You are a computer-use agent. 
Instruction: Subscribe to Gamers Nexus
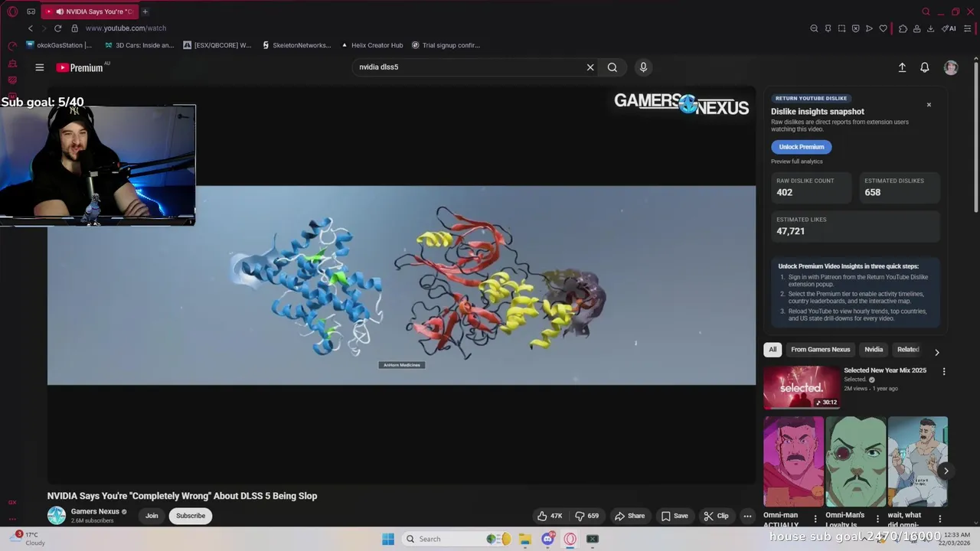[x=191, y=516]
